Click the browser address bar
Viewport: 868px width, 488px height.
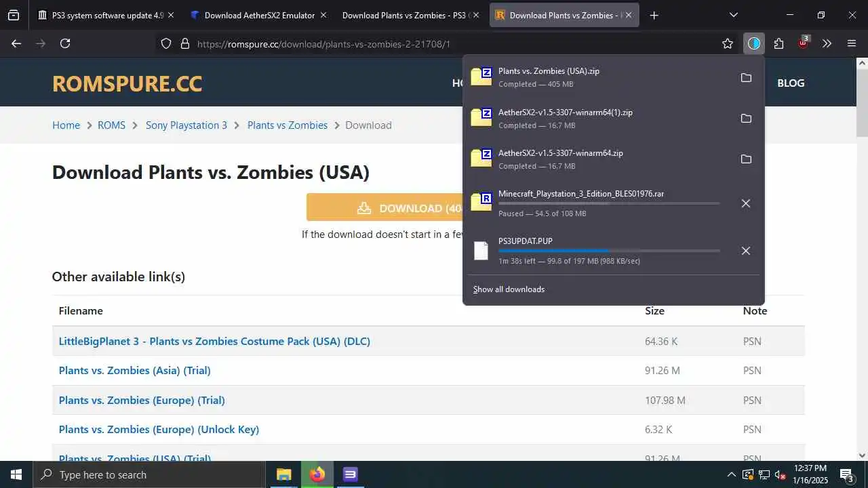(x=448, y=43)
